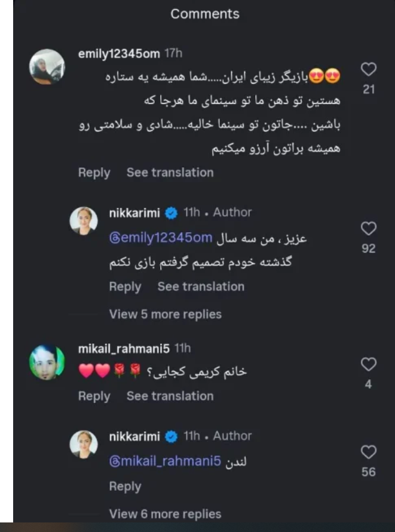Viewport: 395px width, 532px height.
Task: Open emily12345om's profile picture
Action: coord(47,67)
